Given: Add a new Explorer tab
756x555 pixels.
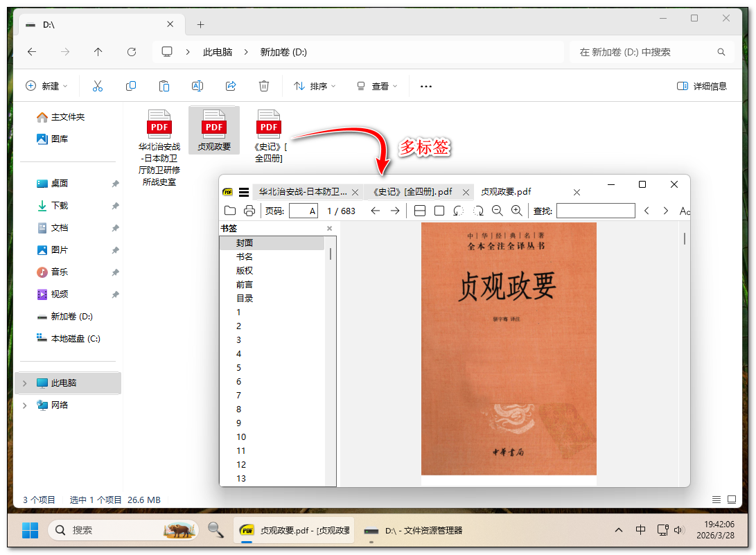Looking at the screenshot, I should click(200, 24).
